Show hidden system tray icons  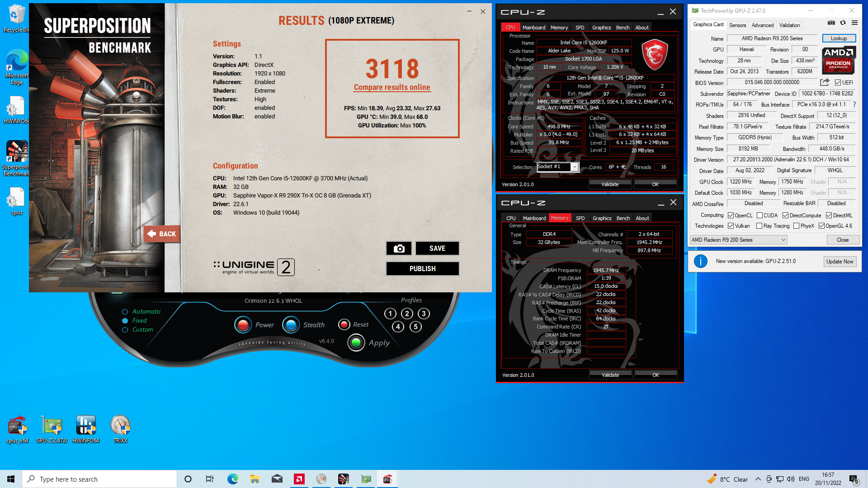pyautogui.click(x=758, y=479)
